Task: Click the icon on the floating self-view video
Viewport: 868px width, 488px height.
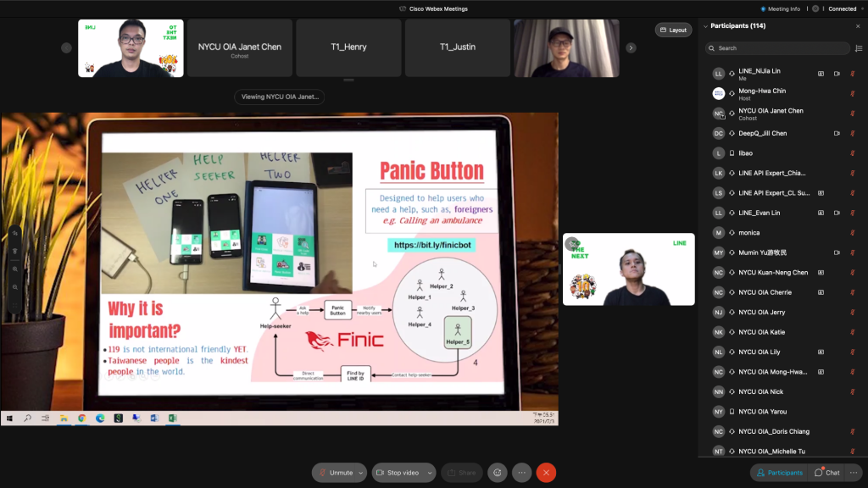Action: 572,243
